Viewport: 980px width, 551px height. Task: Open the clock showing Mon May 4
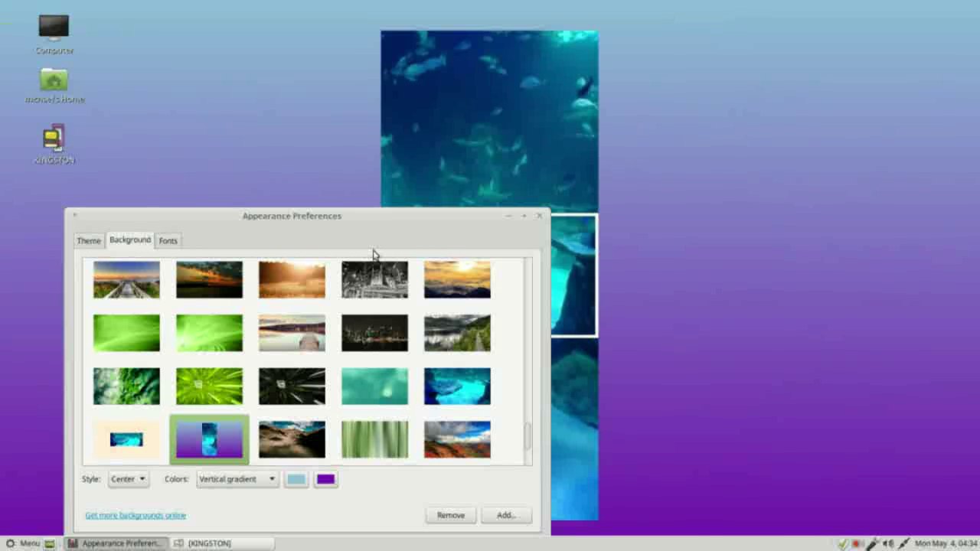[946, 543]
